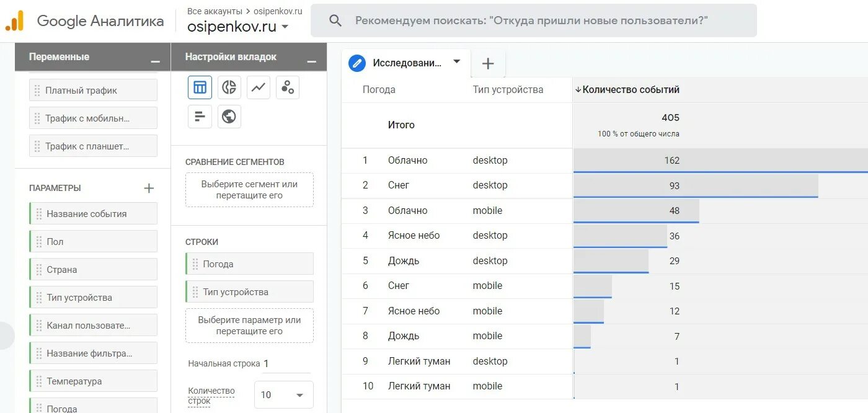The image size is (868, 413).
Task: Click the Google Analytics logo
Action: tap(14, 21)
